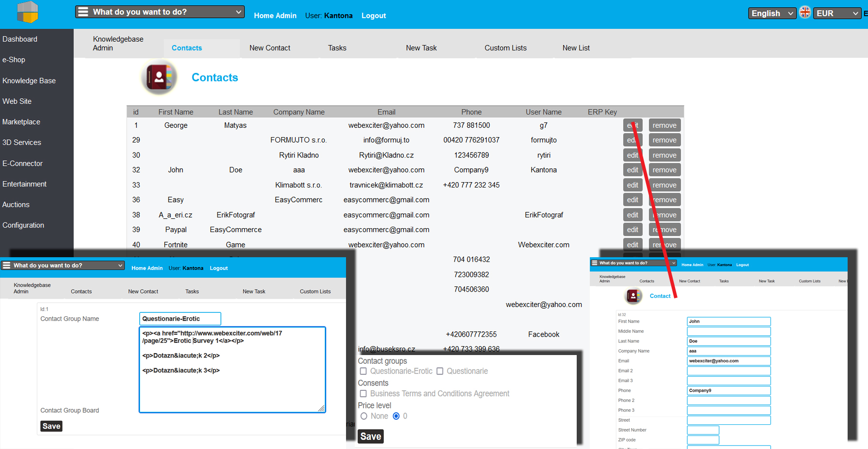Edit the Klimabott s.r.o. contact row
This screenshot has width=868, height=449.
tap(632, 185)
